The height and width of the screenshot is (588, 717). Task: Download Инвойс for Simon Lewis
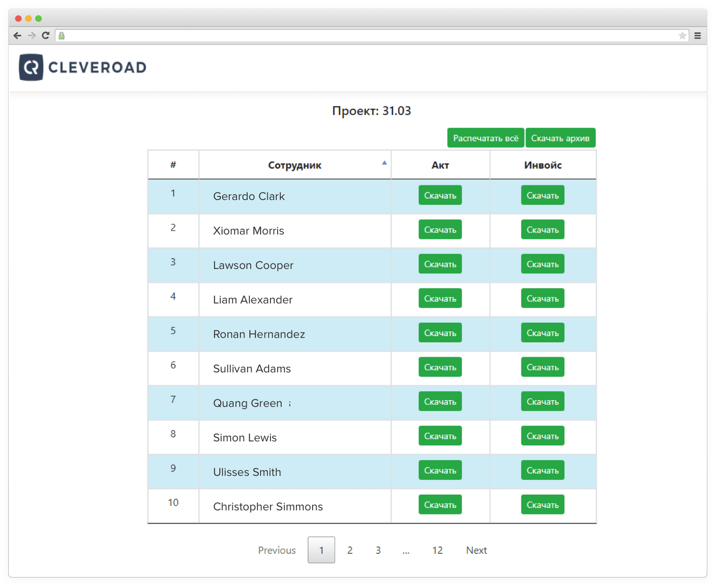click(x=543, y=435)
